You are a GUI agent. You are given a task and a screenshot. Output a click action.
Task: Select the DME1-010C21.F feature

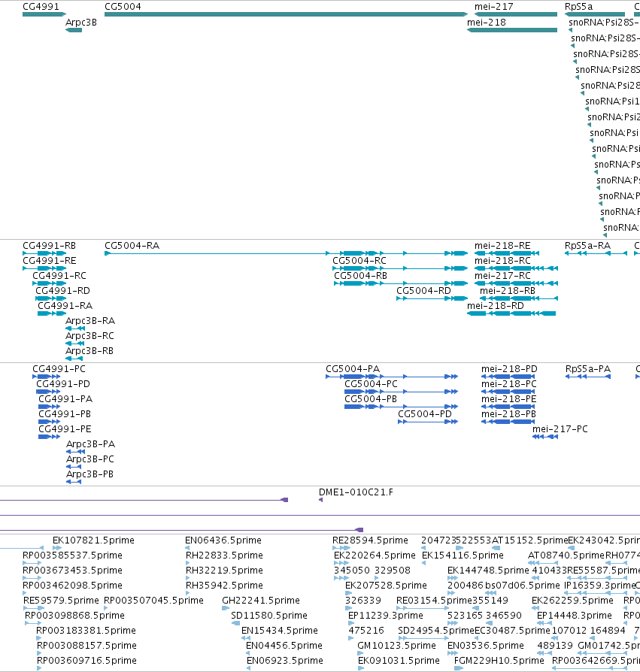[356, 492]
